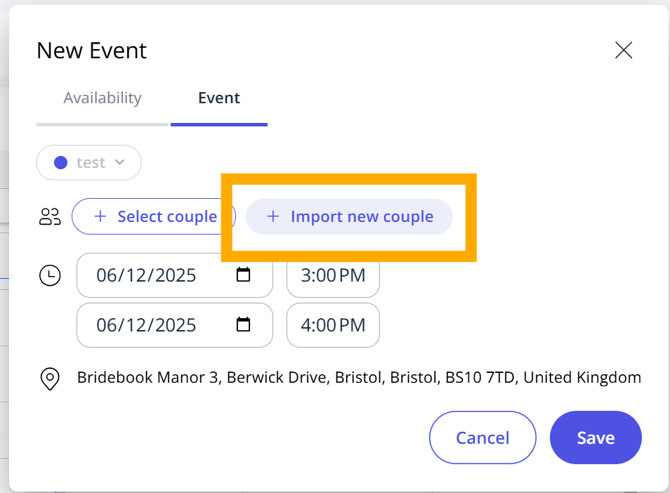
Task: Cancel the new event
Action: click(x=483, y=437)
